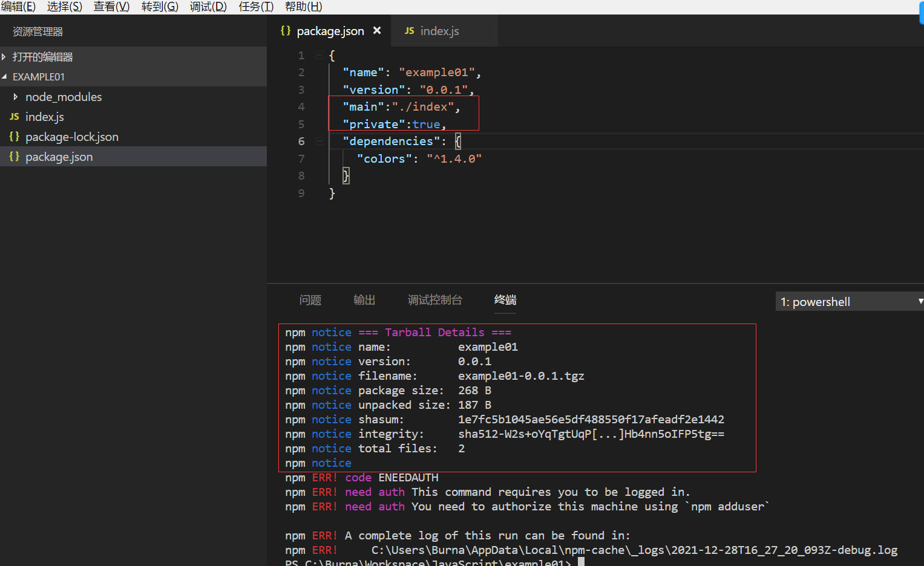Click the package size 268 B value

click(474, 391)
